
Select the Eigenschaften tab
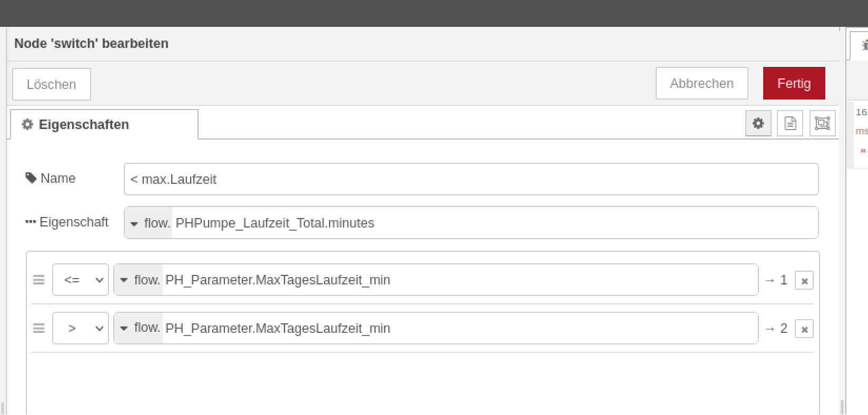104,125
